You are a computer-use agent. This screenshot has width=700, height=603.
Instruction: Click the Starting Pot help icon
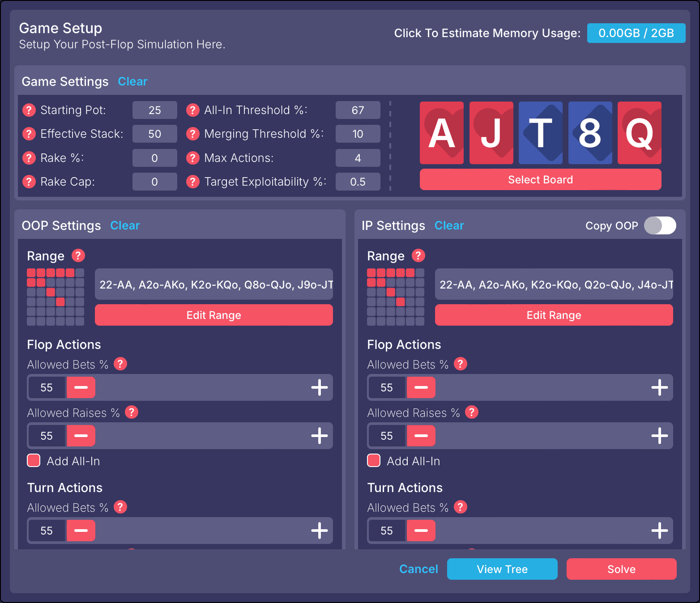pos(29,110)
